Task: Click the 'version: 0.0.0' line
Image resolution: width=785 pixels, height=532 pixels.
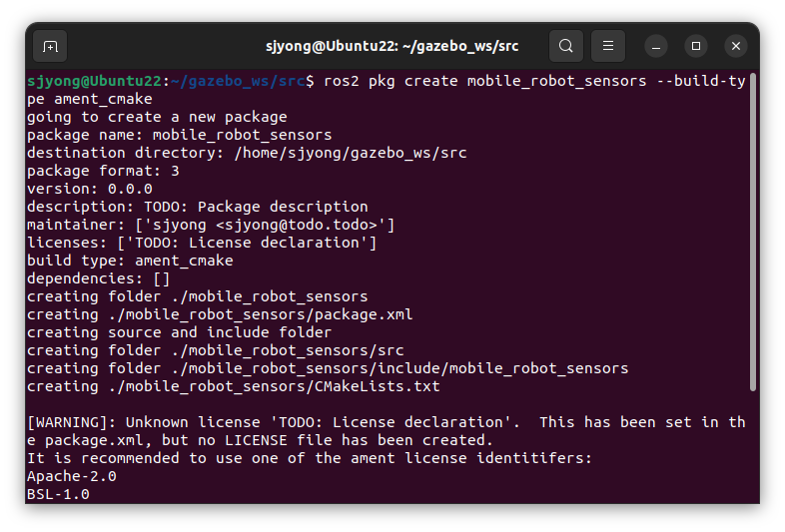Action: [x=90, y=190]
